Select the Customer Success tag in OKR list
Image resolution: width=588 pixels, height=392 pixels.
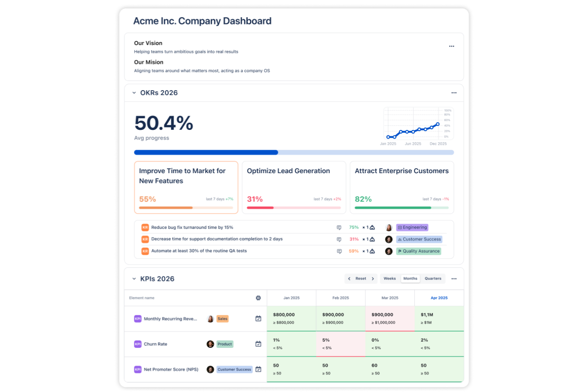point(419,239)
